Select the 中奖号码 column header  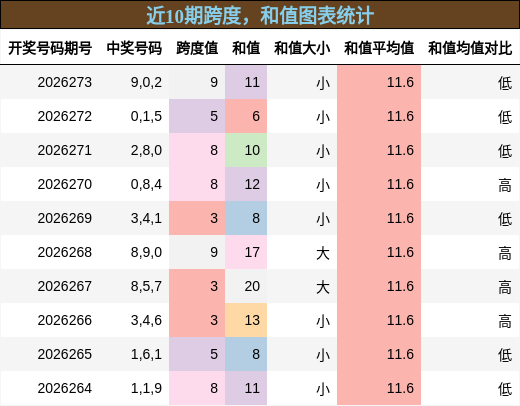(x=134, y=48)
